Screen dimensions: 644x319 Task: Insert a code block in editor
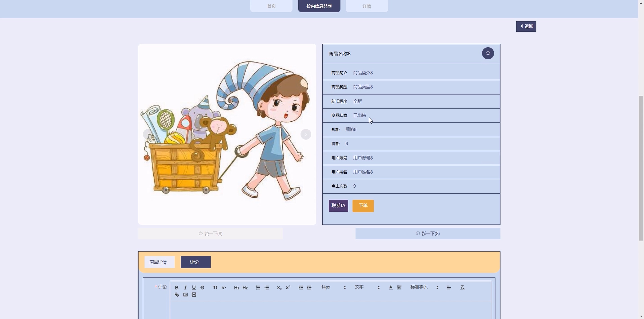[224, 288]
